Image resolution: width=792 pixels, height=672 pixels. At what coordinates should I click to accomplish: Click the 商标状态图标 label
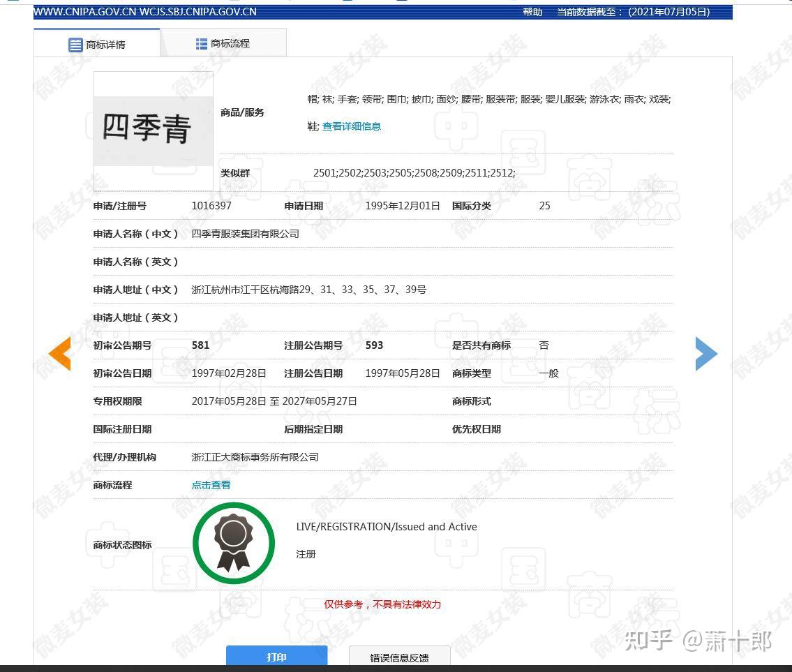pos(122,545)
